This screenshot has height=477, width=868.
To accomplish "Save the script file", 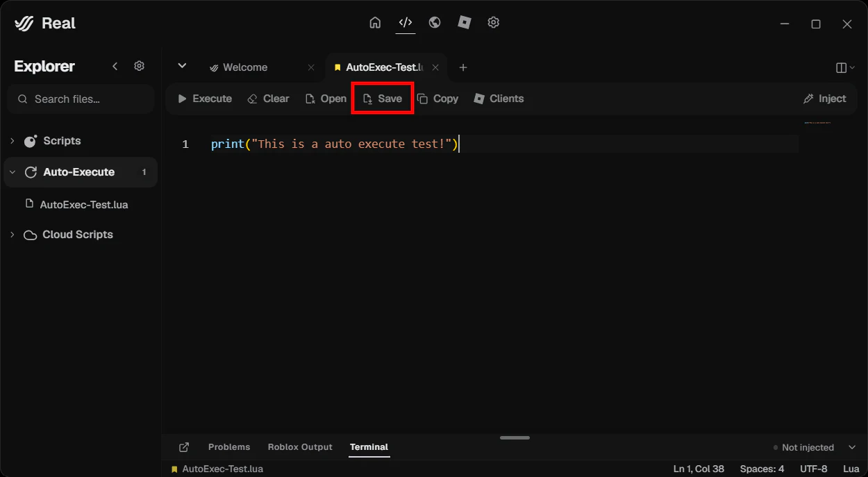I will coord(383,99).
